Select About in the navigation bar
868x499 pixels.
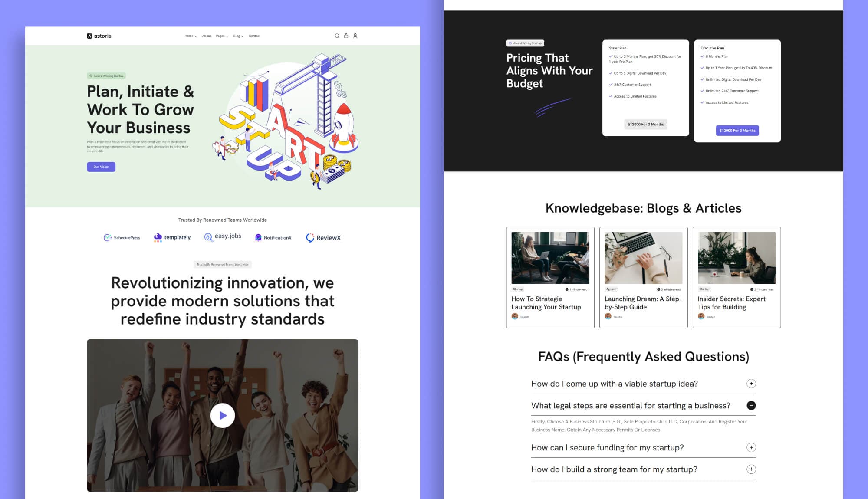pyautogui.click(x=206, y=36)
